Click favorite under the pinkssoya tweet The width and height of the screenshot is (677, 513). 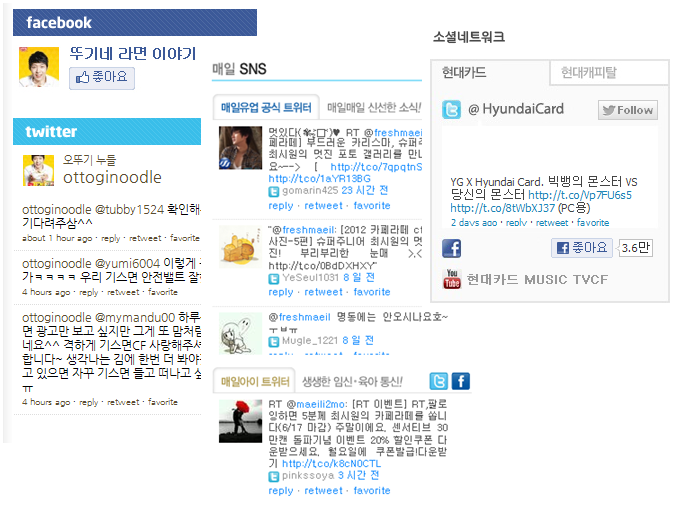372,491
